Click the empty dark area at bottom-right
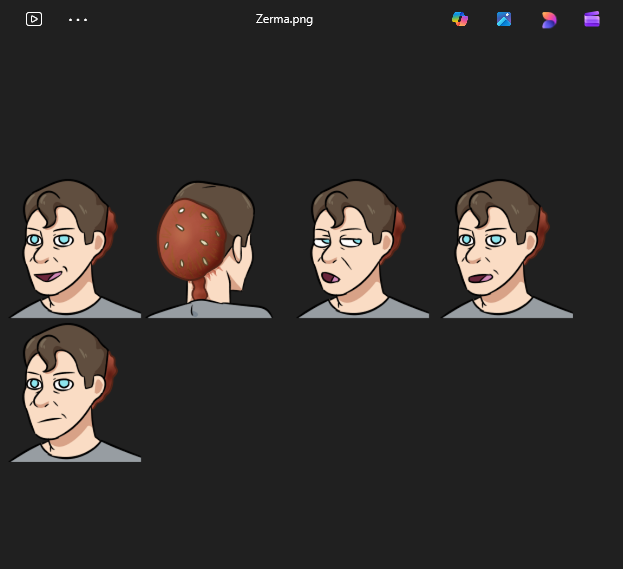 coord(500,480)
